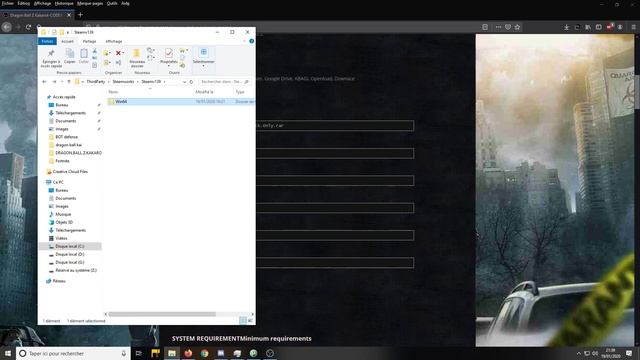Click the Explorer horizontal scrollbar
Screen dimensions: 640x360
(x=162, y=314)
